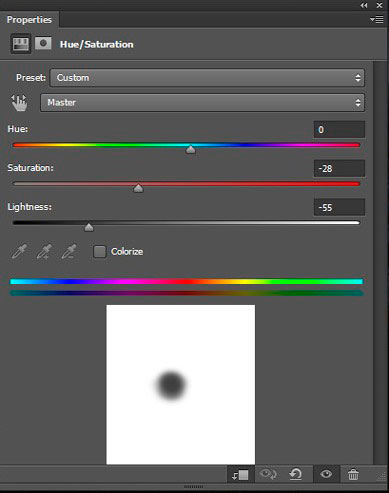Click the Lightness label
Screen dimensions: 389x493
pyautogui.click(x=29, y=207)
